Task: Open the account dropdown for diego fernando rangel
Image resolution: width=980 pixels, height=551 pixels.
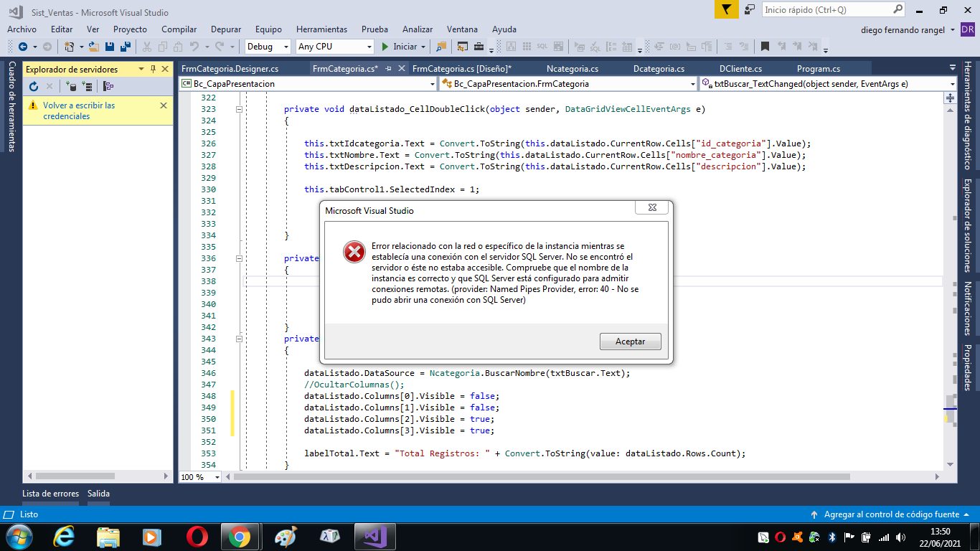Action: click(x=952, y=29)
